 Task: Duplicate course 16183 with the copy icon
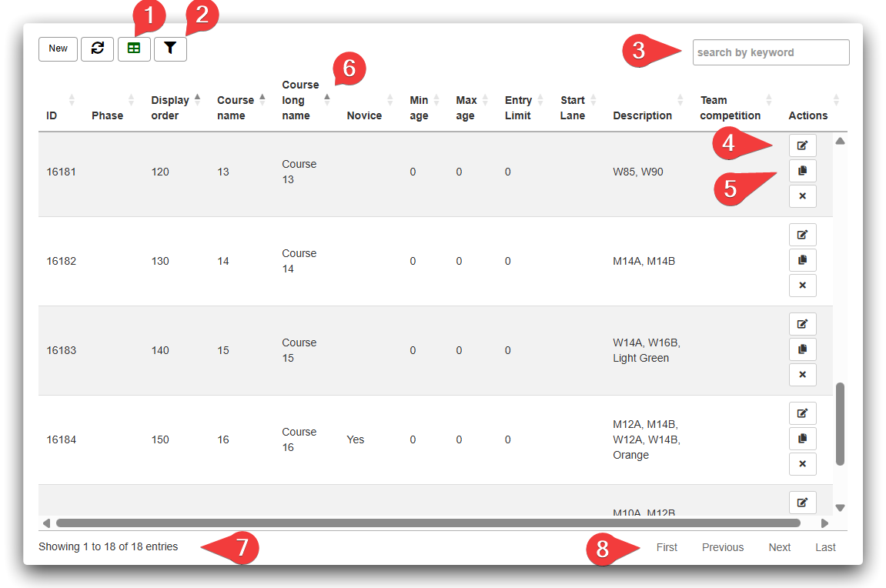(802, 349)
